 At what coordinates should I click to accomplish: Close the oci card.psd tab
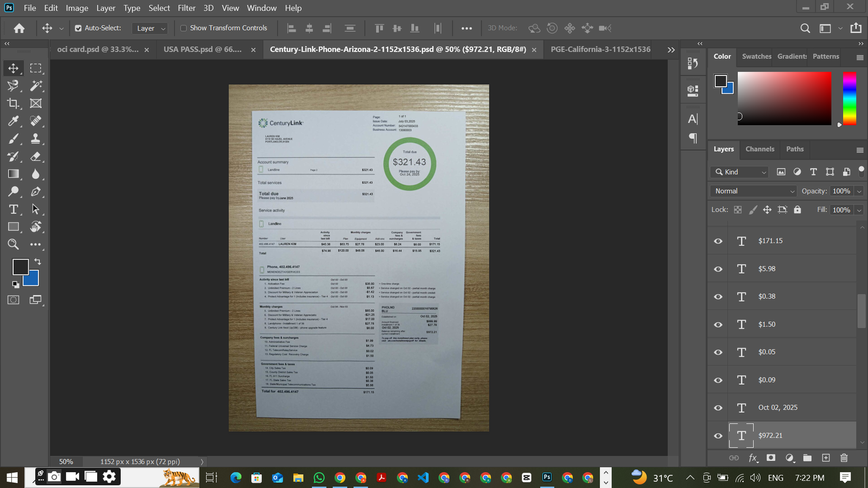click(x=146, y=50)
